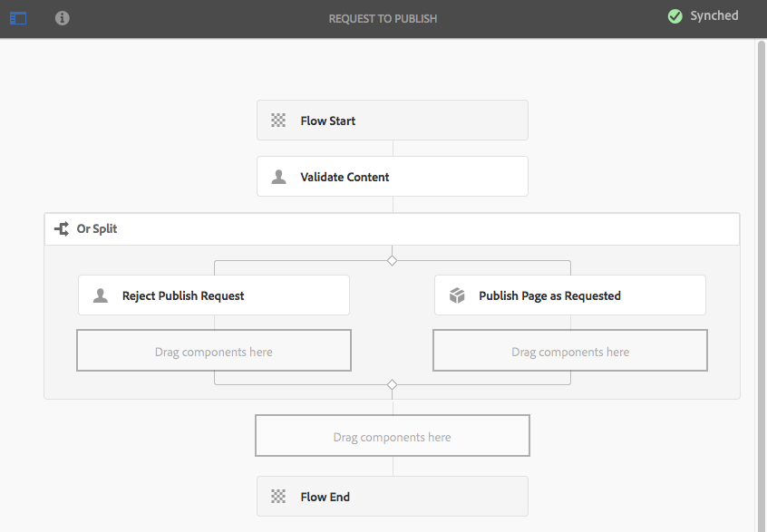Screen dimensions: 767x532
Task: Click the green Synched checkmark icon
Action: coord(675,16)
